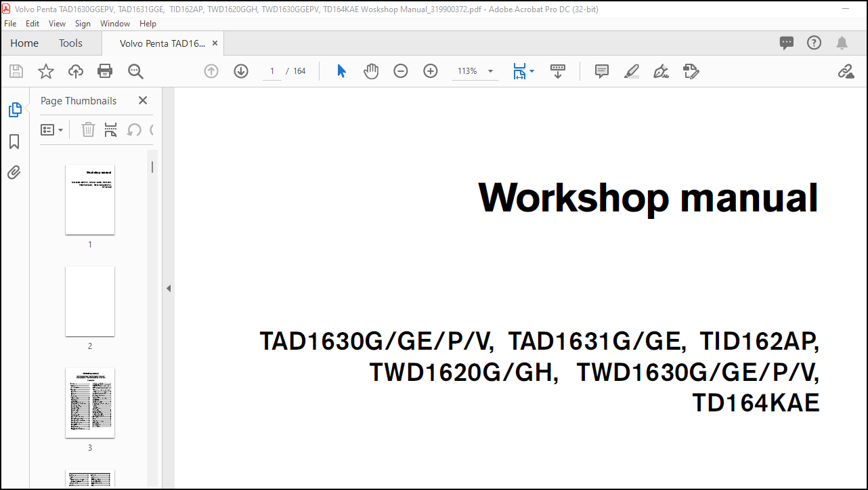Open the View menu

point(58,23)
